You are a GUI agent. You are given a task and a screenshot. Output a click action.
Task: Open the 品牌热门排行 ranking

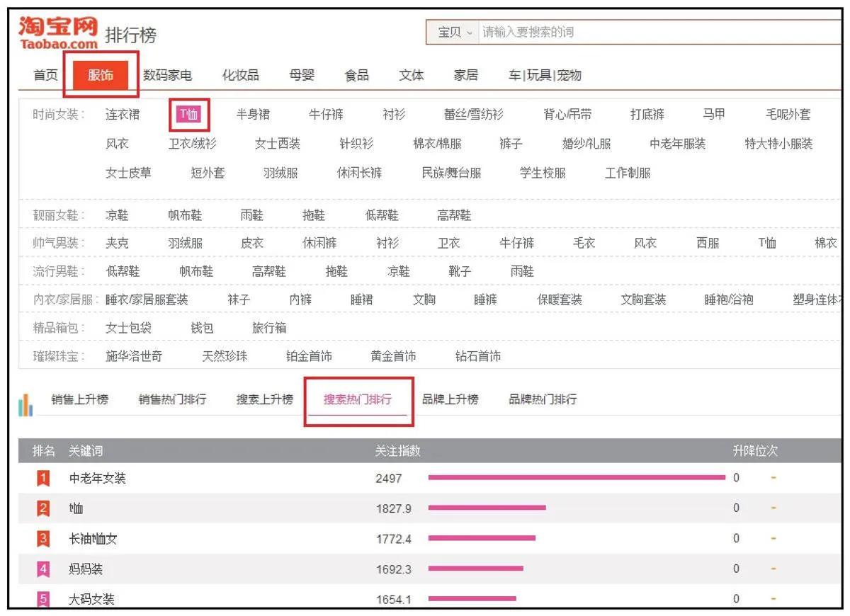click(542, 399)
